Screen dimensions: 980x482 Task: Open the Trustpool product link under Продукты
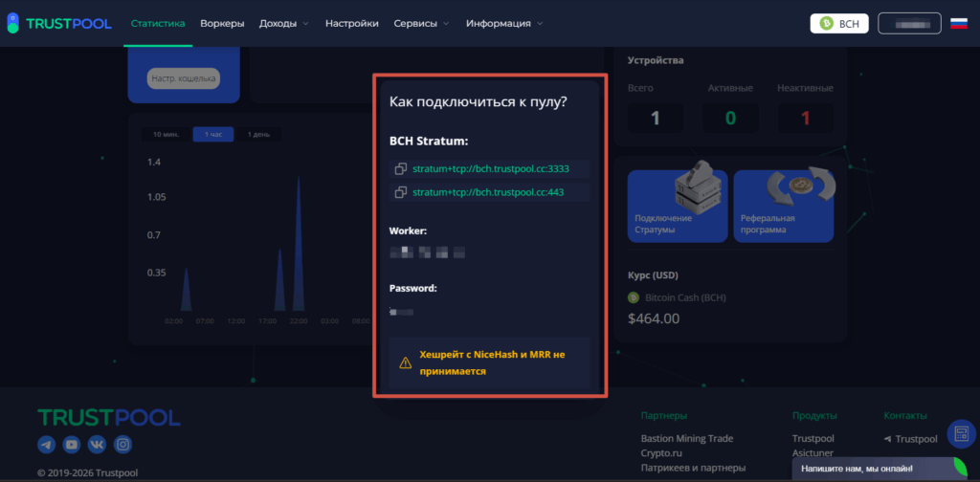(x=813, y=439)
